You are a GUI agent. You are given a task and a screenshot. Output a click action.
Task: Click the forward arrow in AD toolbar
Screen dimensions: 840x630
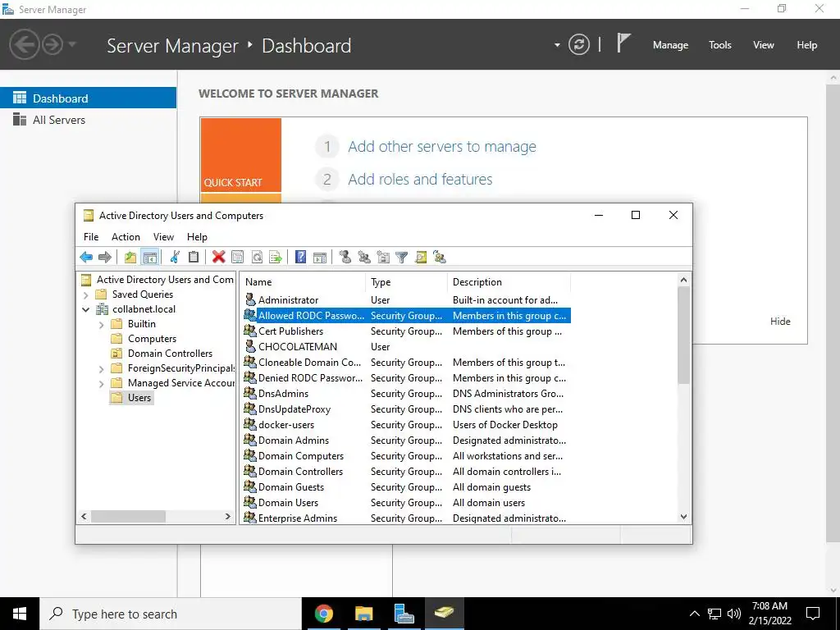pos(105,257)
